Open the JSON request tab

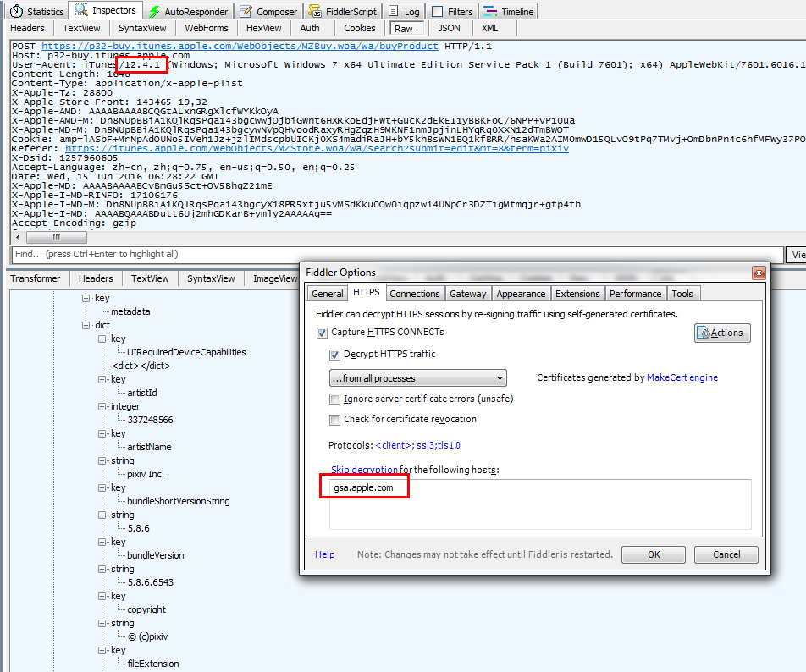pos(449,28)
